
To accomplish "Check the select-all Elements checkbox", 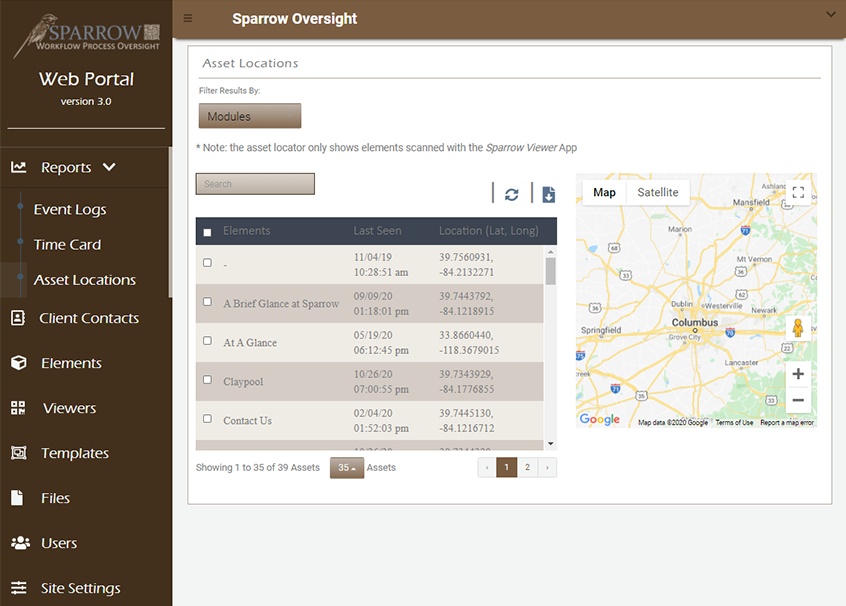I will point(208,232).
